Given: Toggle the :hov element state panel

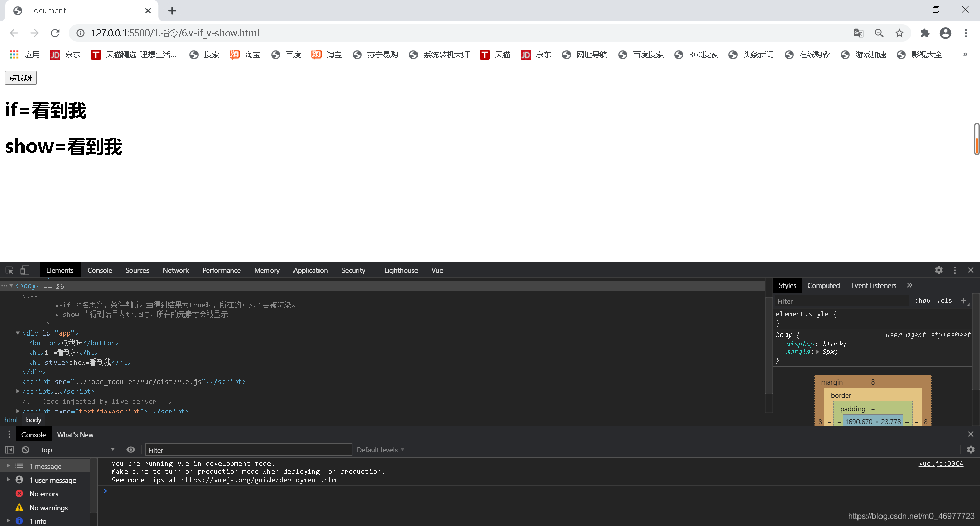Looking at the screenshot, I should point(922,301).
